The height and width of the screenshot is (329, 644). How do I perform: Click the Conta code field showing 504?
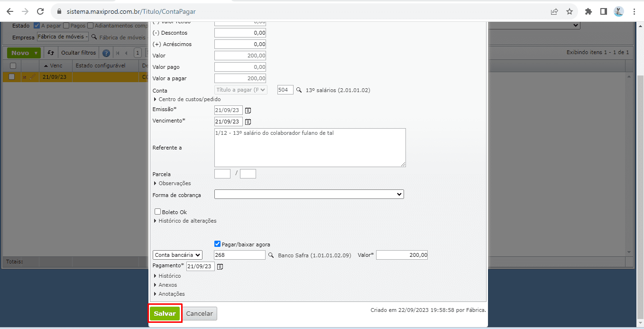pyautogui.click(x=285, y=90)
